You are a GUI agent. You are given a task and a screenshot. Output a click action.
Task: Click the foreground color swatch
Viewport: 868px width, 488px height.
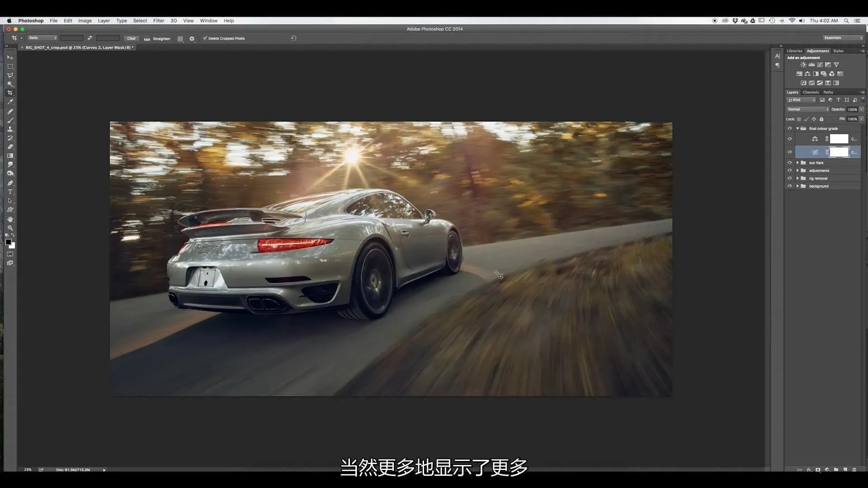point(8,242)
